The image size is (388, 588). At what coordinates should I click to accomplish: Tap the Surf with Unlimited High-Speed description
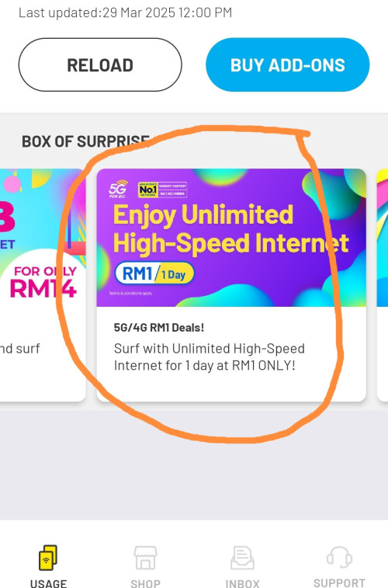point(209,357)
